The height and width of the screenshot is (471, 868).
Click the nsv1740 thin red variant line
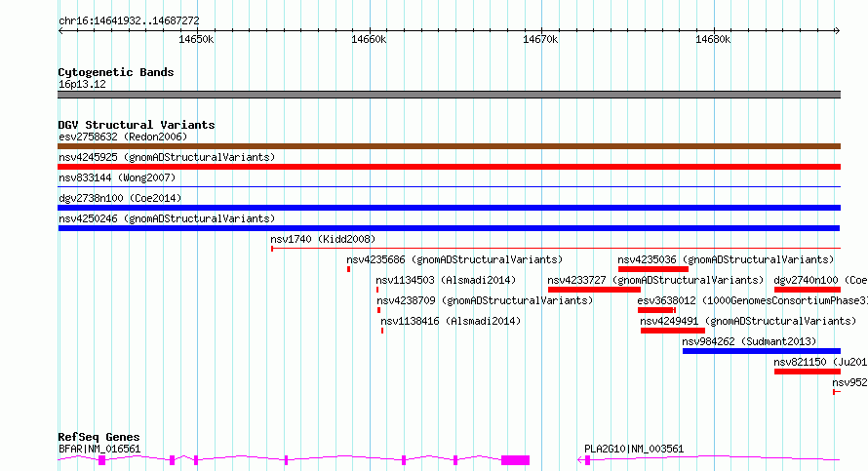[x=556, y=249]
